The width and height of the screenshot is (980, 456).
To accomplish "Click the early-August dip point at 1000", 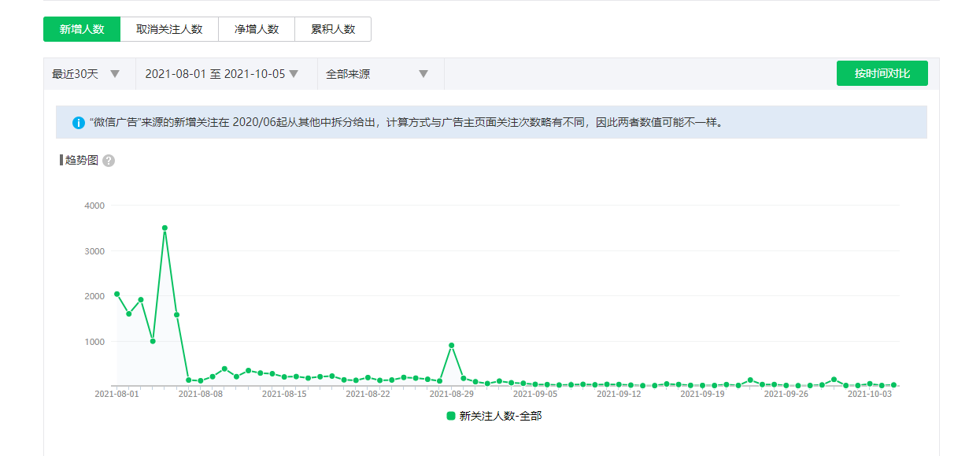I will click(153, 341).
